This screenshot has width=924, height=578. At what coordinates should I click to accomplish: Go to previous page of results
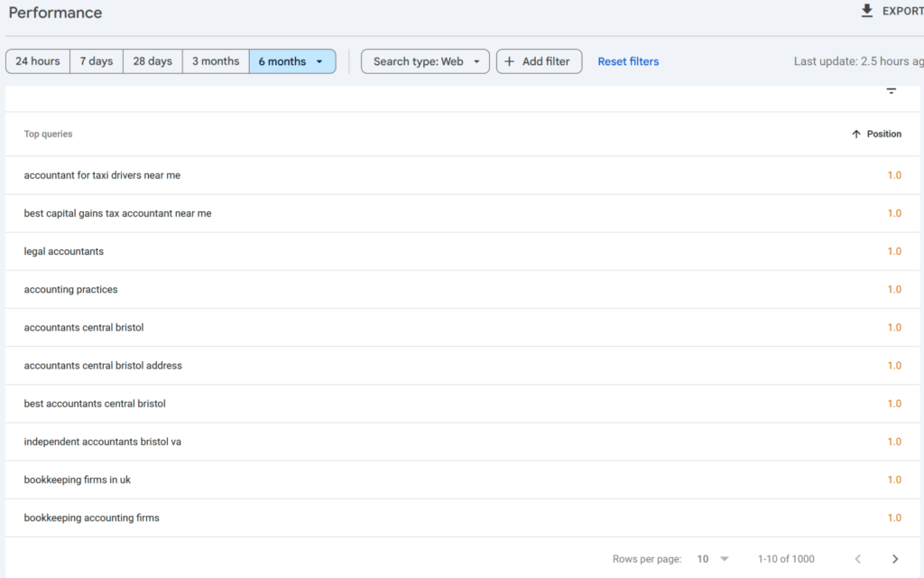858,559
